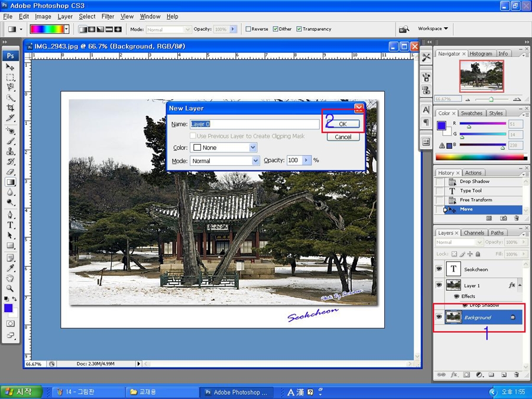The image size is (532, 399).
Task: Select the Move tool
Action: click(10, 67)
